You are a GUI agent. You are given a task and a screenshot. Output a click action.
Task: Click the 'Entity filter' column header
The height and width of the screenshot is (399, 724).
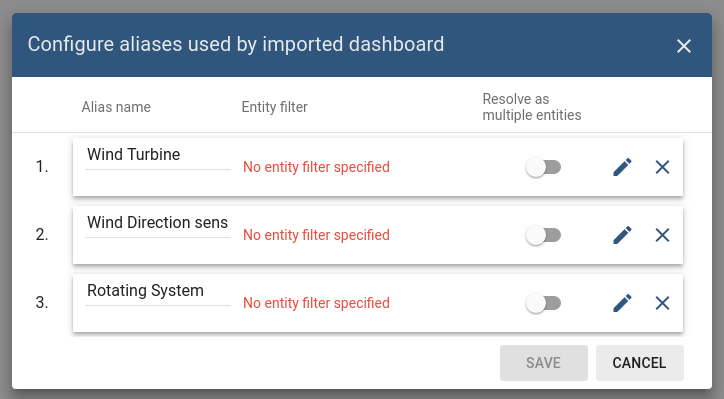274,107
